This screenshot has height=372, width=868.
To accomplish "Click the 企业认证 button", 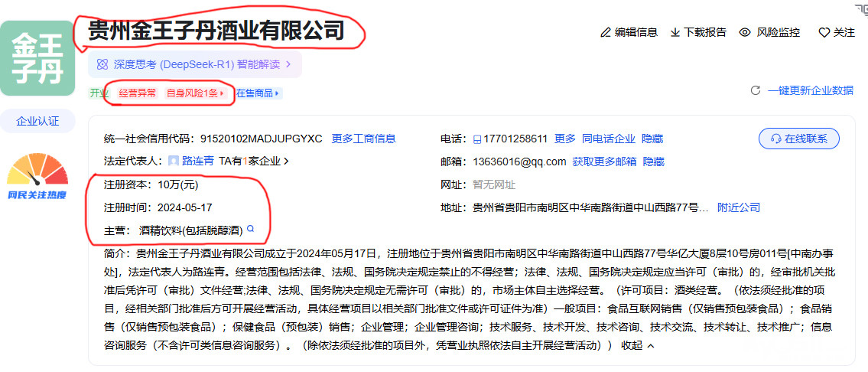I will coord(37,121).
